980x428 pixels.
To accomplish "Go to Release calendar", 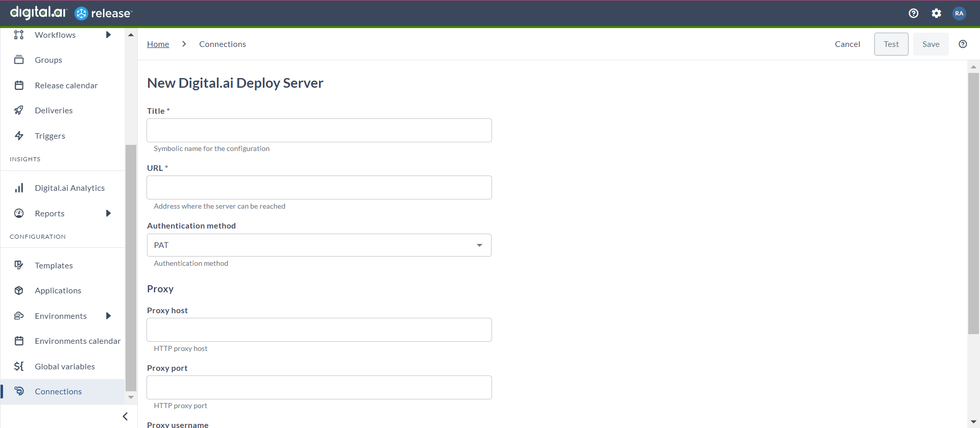I will pyautogui.click(x=66, y=85).
